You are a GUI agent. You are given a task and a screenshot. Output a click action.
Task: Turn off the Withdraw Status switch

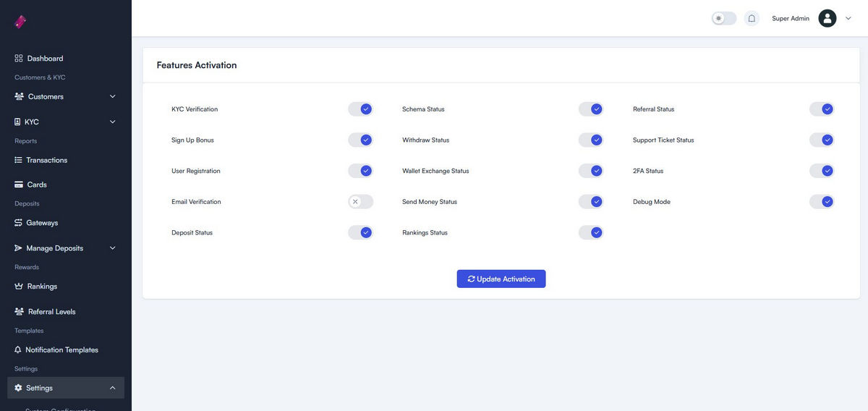(591, 140)
